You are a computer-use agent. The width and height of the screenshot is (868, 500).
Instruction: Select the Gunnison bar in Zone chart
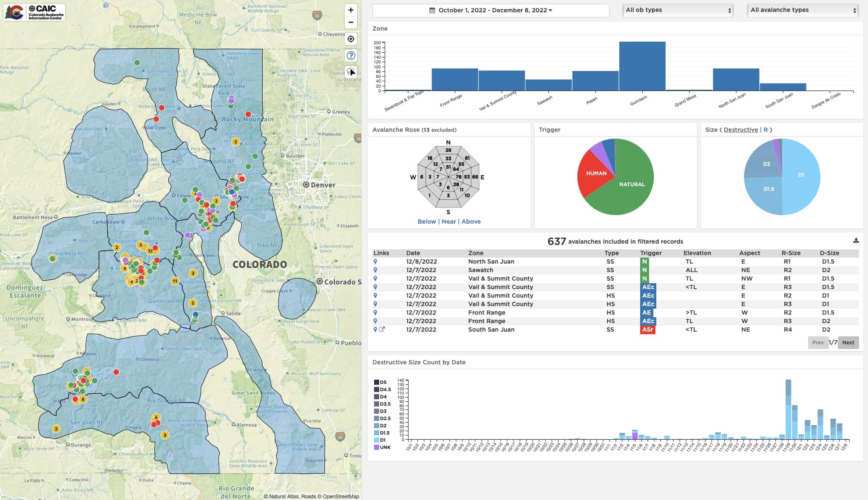click(642, 66)
